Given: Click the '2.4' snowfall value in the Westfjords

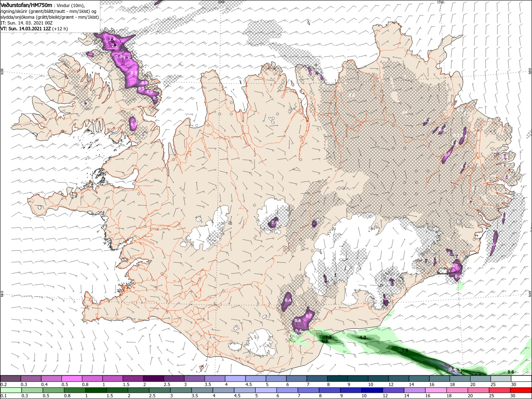Looking at the screenshot, I should point(112,39).
